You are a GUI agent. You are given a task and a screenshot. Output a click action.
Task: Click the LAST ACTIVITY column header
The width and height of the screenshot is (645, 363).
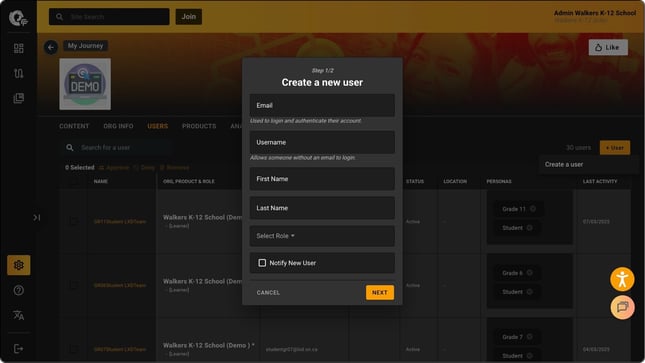click(x=600, y=181)
